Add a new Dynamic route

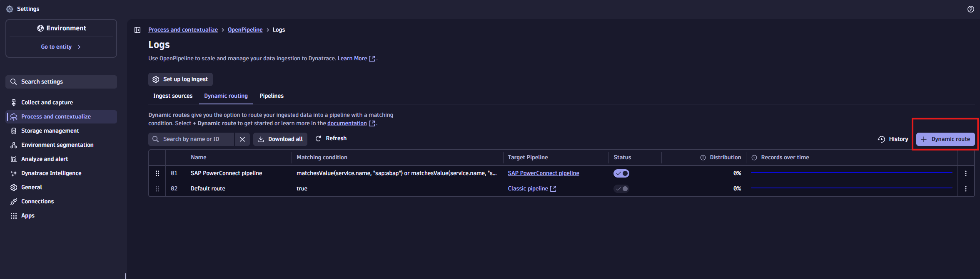945,139
